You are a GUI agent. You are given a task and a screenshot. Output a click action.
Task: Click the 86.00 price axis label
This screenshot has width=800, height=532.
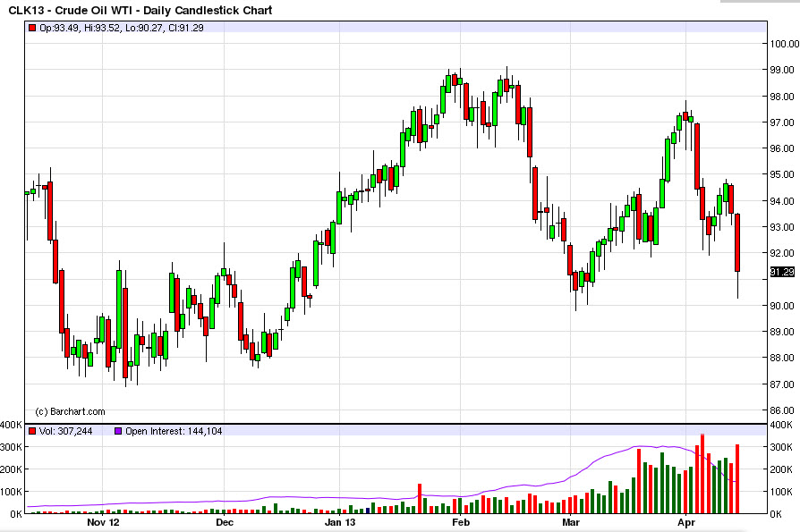782,410
